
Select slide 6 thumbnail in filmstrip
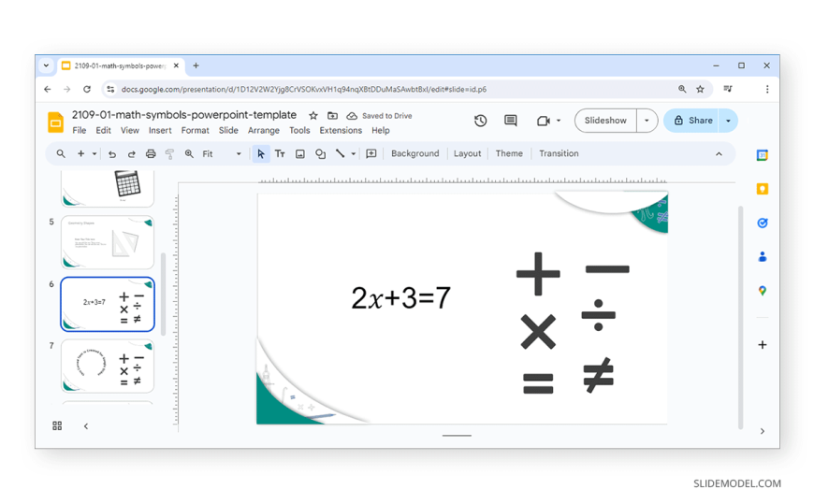click(x=108, y=304)
